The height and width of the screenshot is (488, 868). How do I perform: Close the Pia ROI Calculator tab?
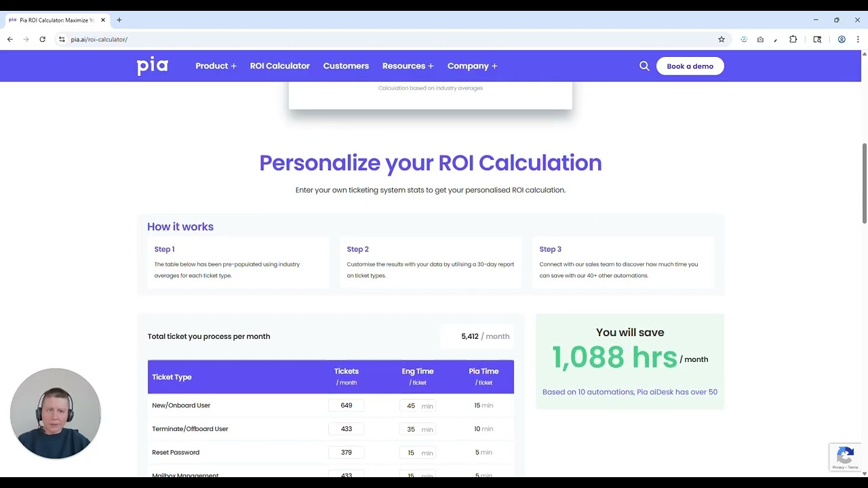coord(103,20)
